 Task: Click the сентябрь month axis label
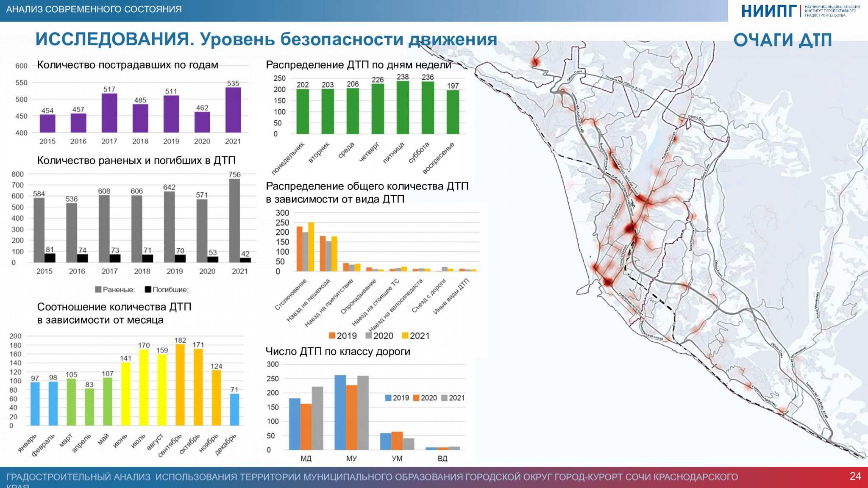[170, 445]
